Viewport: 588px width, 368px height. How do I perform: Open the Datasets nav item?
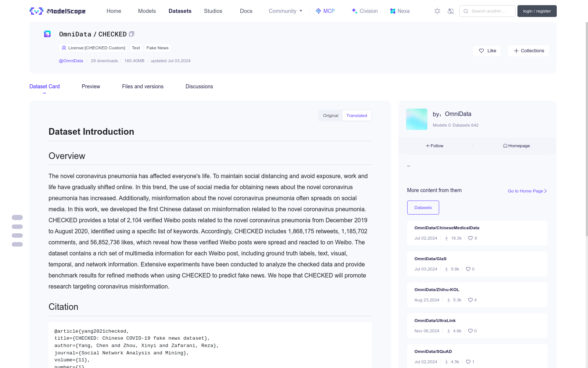[180, 11]
